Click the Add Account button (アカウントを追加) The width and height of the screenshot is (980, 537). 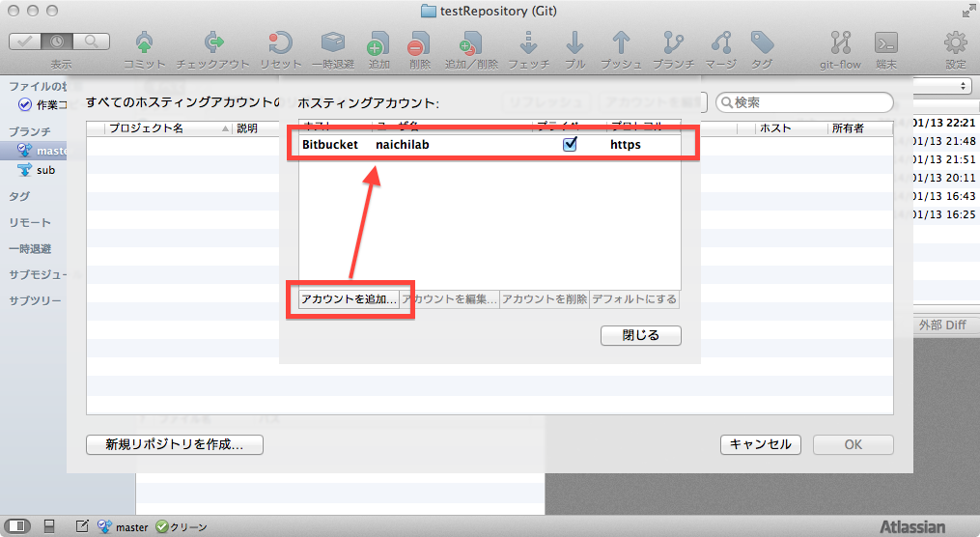coord(349,298)
